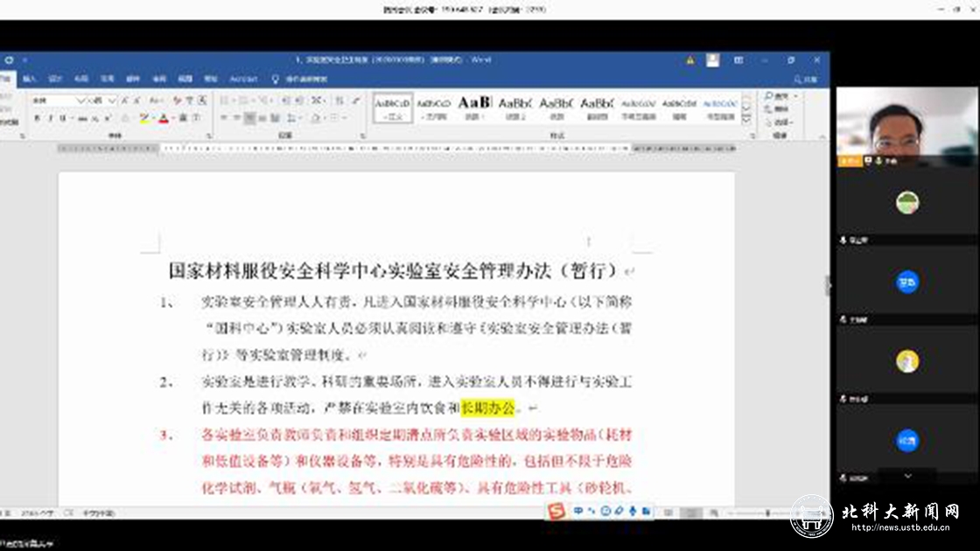Open the font name dropdown

pyautogui.click(x=80, y=101)
